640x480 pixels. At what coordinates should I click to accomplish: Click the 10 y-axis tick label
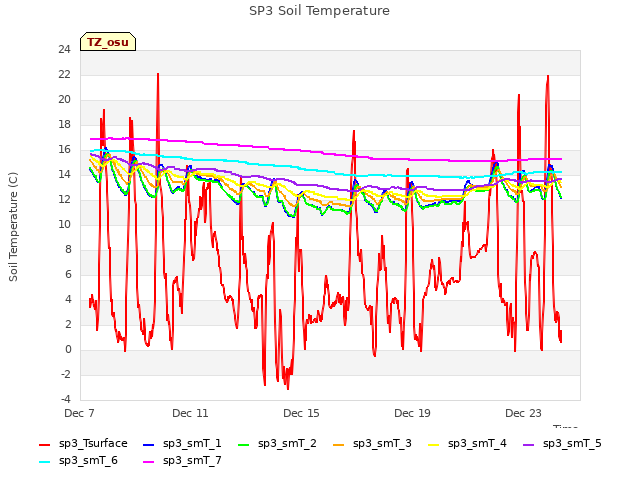pyautogui.click(x=64, y=224)
